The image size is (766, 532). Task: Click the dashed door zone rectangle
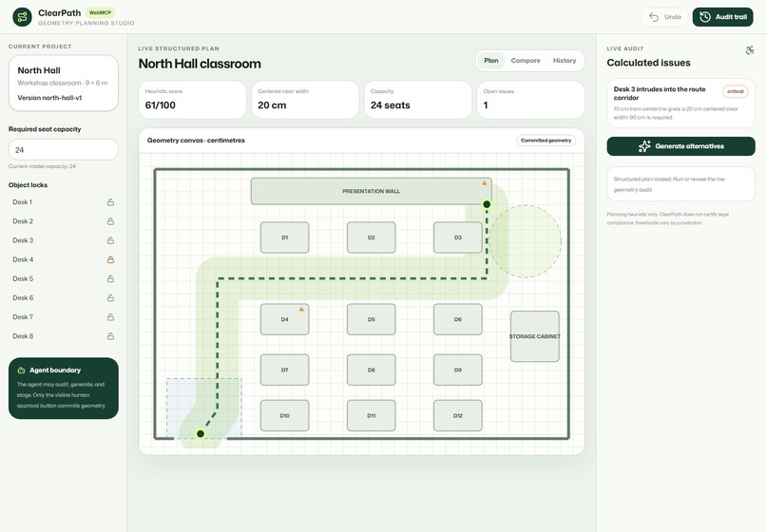click(203, 408)
